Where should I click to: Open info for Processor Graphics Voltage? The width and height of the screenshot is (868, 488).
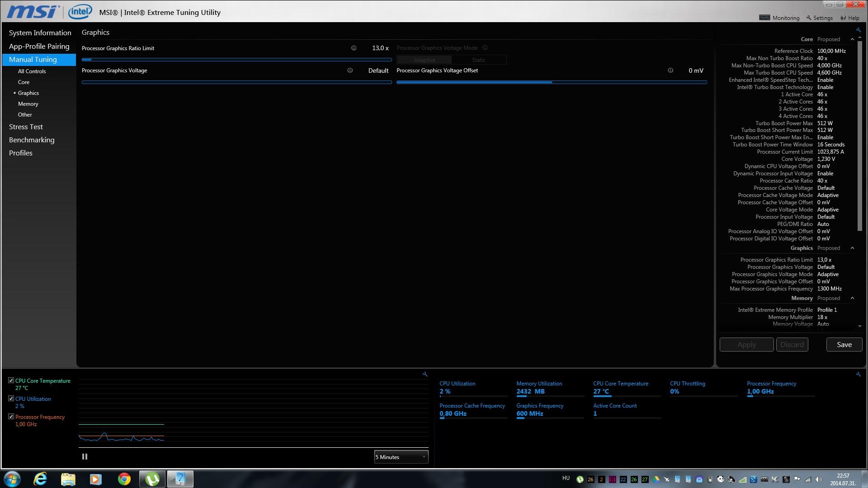(x=349, y=70)
